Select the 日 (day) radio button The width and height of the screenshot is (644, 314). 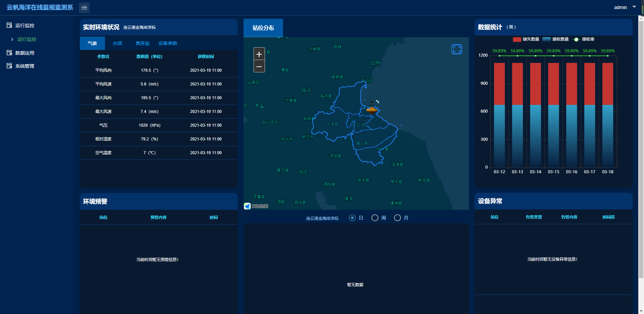[x=352, y=218]
